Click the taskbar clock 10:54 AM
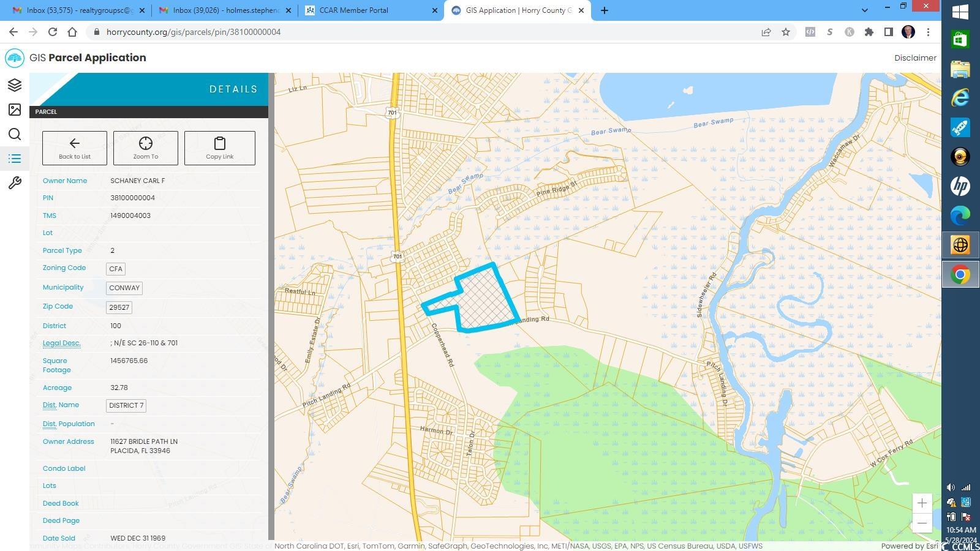The width and height of the screenshot is (980, 551). click(x=961, y=530)
